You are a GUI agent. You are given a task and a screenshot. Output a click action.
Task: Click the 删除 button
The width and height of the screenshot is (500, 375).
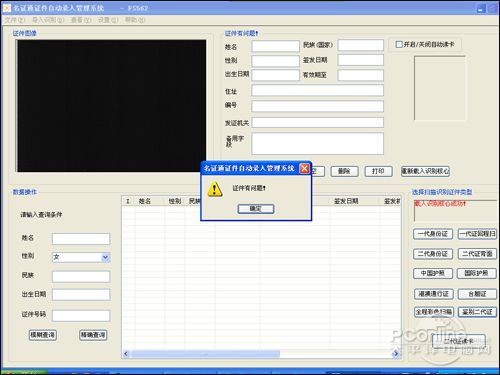344,171
